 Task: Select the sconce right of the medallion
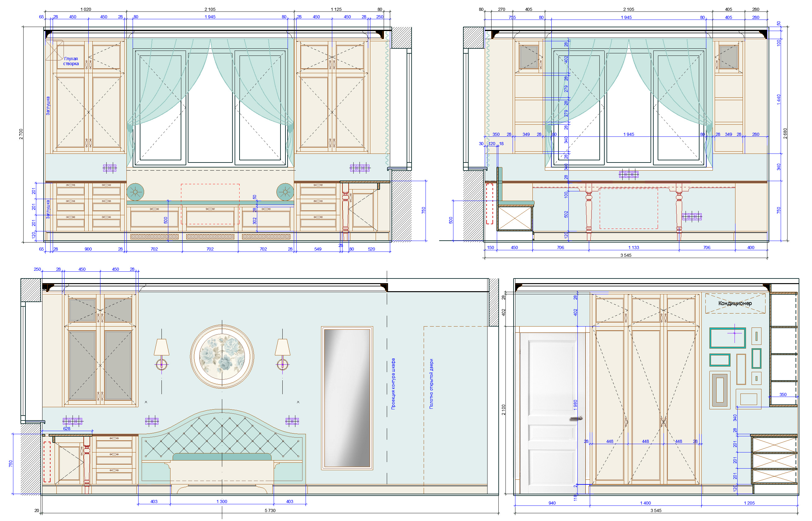point(282,354)
